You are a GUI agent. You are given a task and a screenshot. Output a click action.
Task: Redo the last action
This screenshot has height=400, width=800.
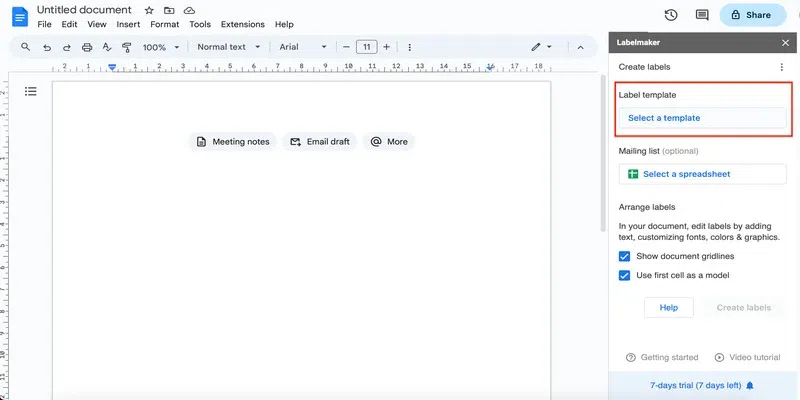pyautogui.click(x=67, y=47)
